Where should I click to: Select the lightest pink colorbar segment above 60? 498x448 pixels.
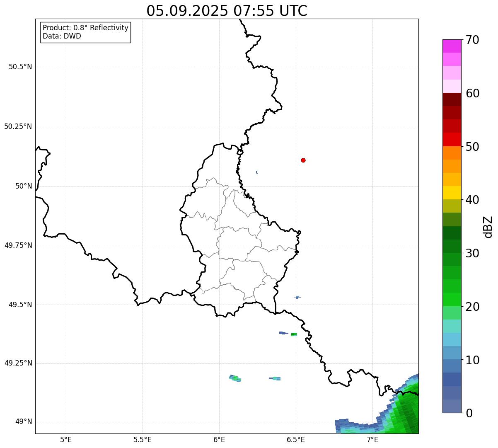coord(452,86)
